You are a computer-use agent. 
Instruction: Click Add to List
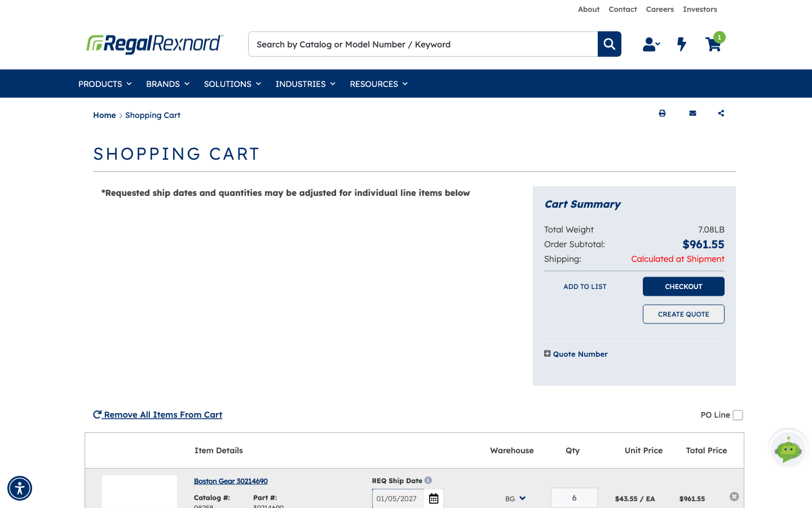click(x=585, y=287)
